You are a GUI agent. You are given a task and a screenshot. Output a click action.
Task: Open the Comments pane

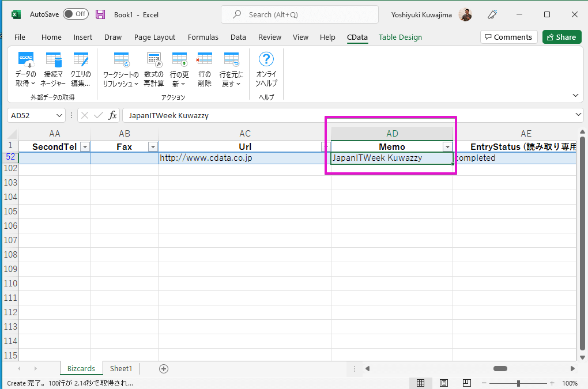point(508,37)
